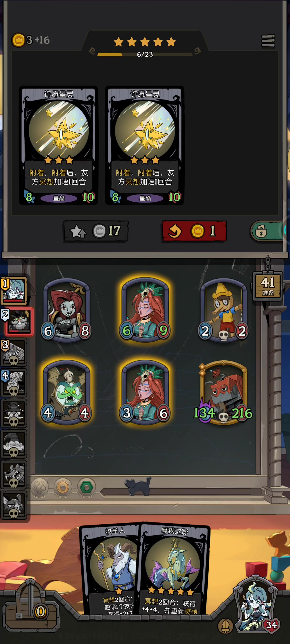The height and width of the screenshot is (644, 290).
Task: Click the 41 准备 ready sign
Action: (268, 286)
